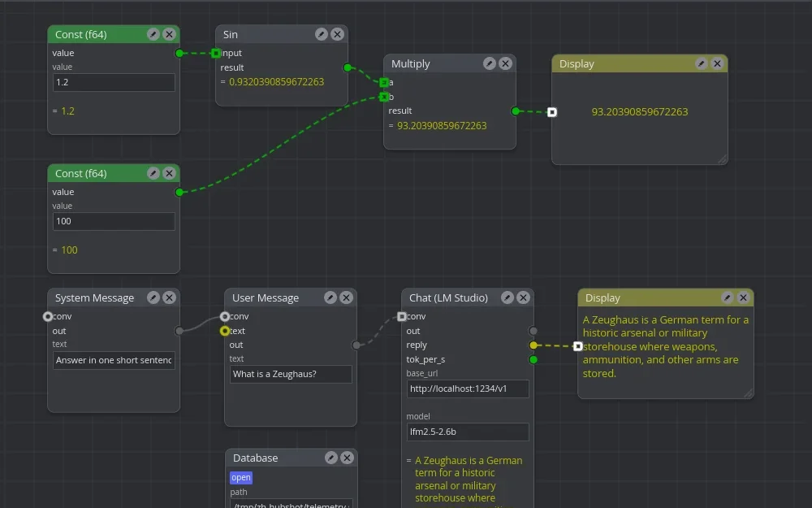Image resolution: width=812 pixels, height=508 pixels.
Task: Click the User Message out port
Action: (x=356, y=345)
